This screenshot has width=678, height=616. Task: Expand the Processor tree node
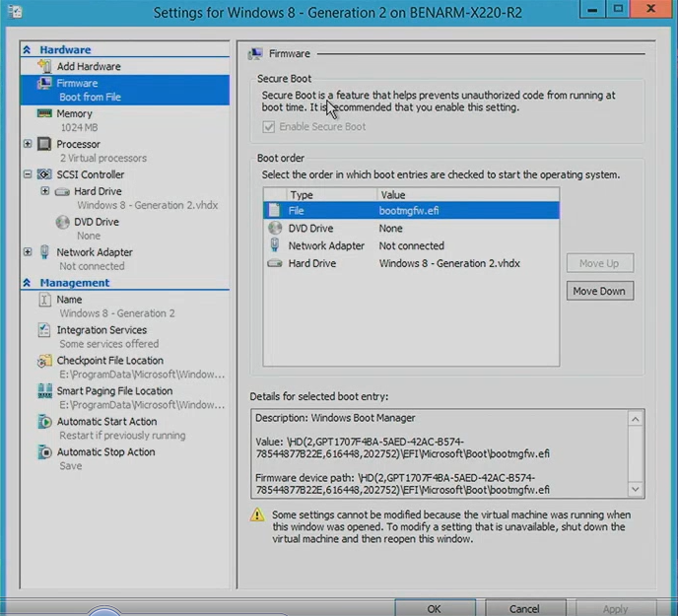tap(28, 144)
